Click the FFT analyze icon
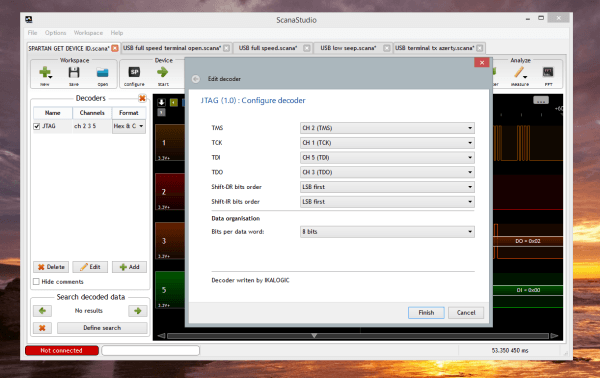 [x=548, y=72]
